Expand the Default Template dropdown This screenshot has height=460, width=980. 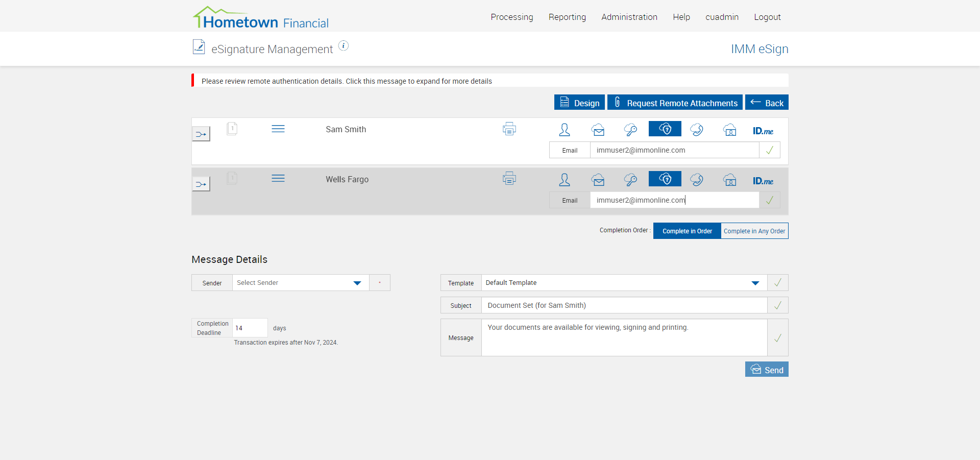(x=624, y=283)
